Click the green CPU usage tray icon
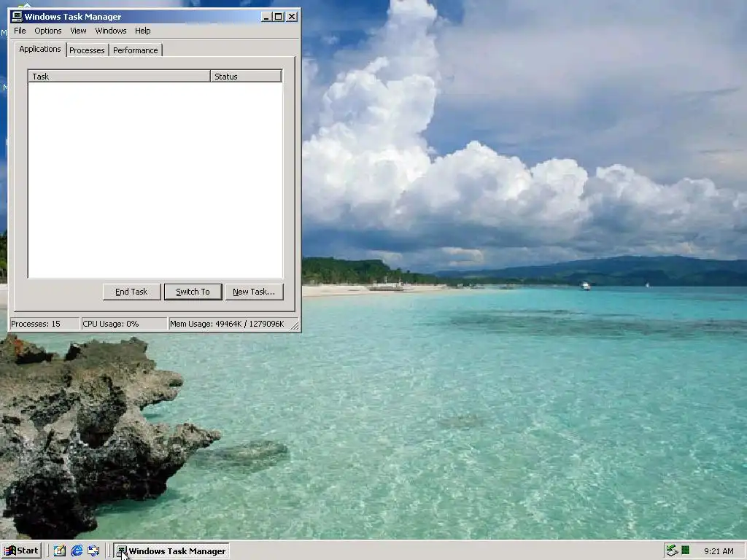This screenshot has height=560, width=747. pos(686,551)
